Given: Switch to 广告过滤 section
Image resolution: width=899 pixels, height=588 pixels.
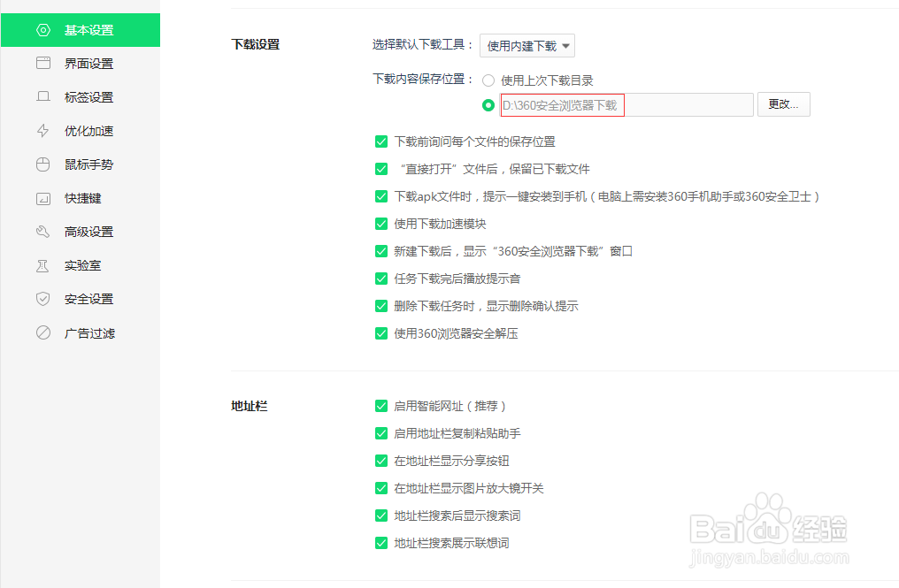Looking at the screenshot, I should (x=81, y=333).
